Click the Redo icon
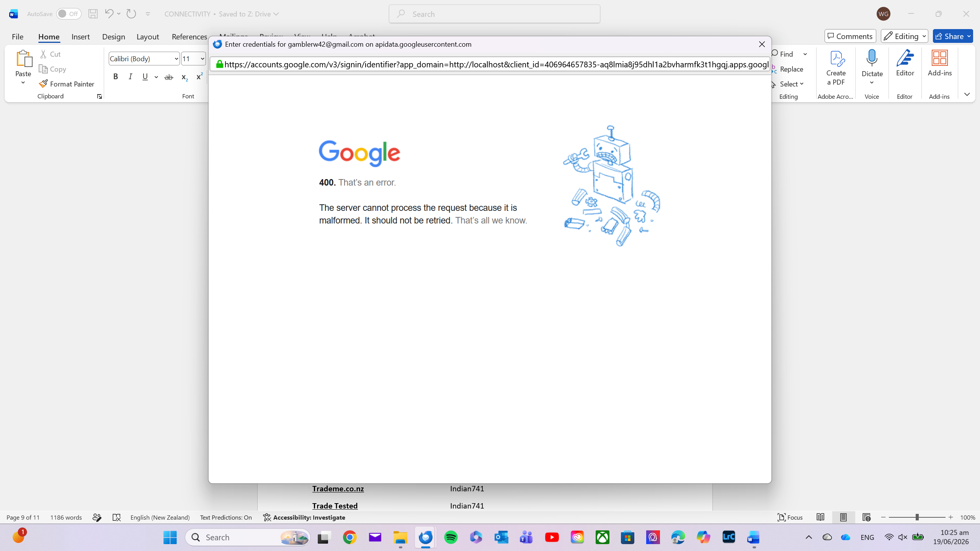The image size is (980, 551). point(131,14)
